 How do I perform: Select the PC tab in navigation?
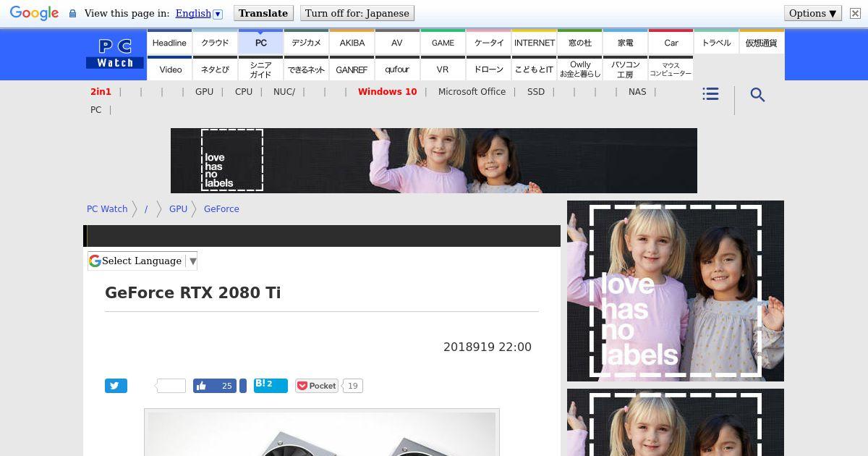pos(260,42)
